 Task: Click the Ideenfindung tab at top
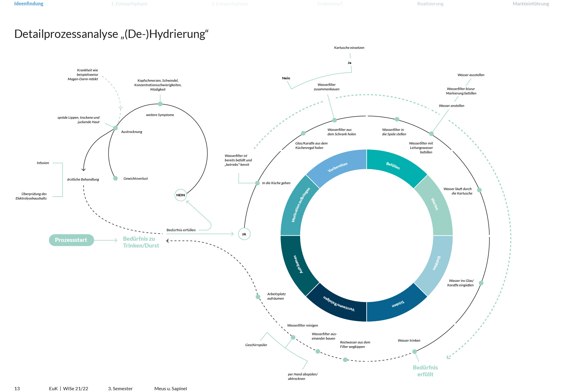pos(29,4)
